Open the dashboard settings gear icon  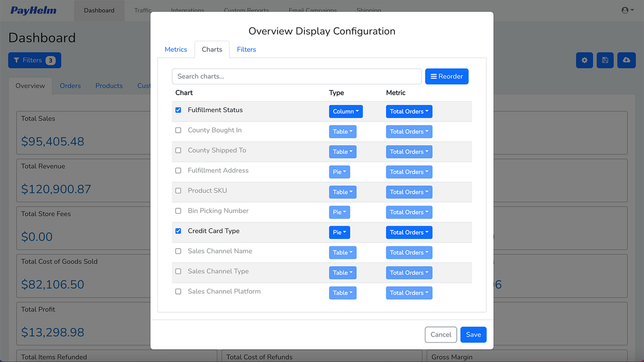[584, 60]
